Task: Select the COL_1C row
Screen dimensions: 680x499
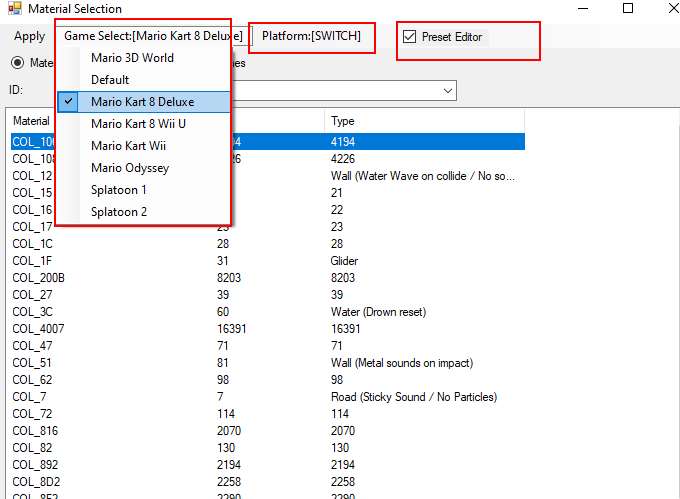Action: (268, 244)
